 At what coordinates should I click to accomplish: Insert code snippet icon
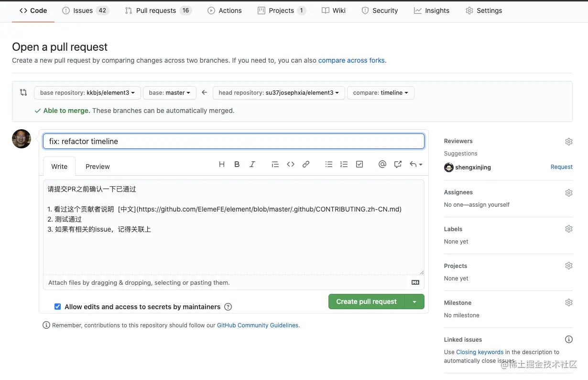click(291, 164)
